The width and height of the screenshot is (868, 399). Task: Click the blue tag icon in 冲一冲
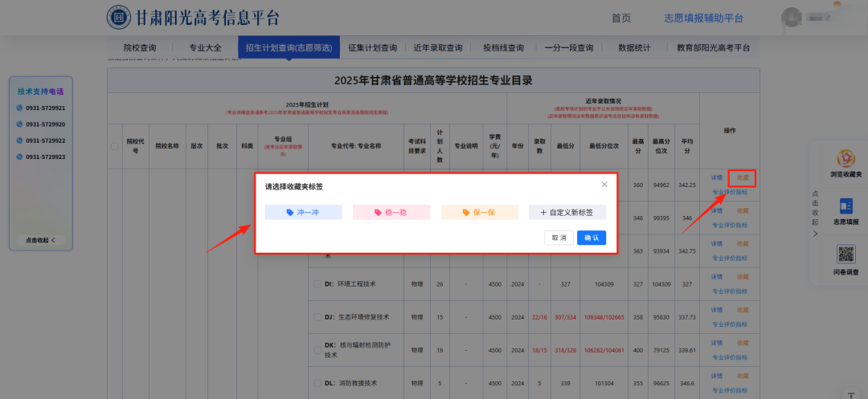(x=290, y=212)
